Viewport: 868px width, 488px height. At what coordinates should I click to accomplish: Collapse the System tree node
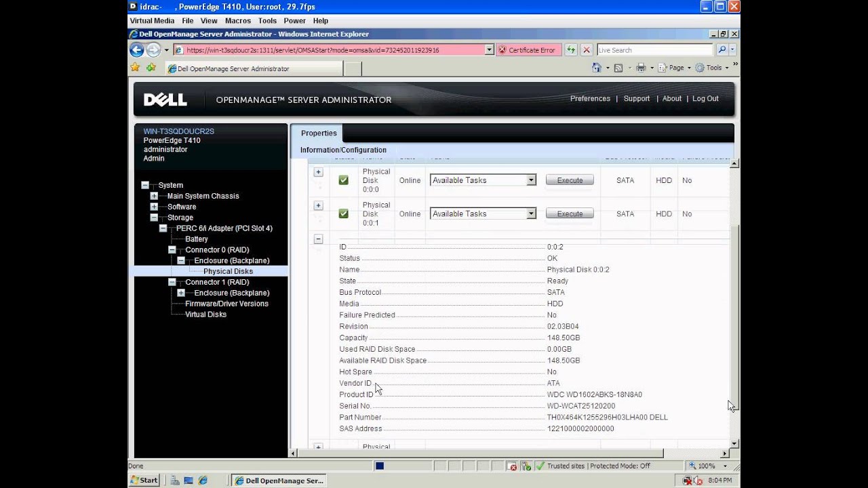[145, 185]
